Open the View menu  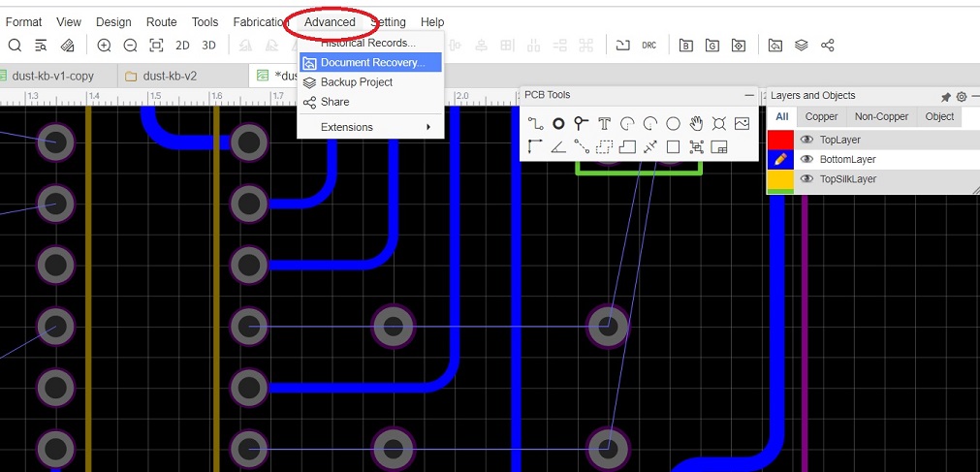(x=69, y=22)
